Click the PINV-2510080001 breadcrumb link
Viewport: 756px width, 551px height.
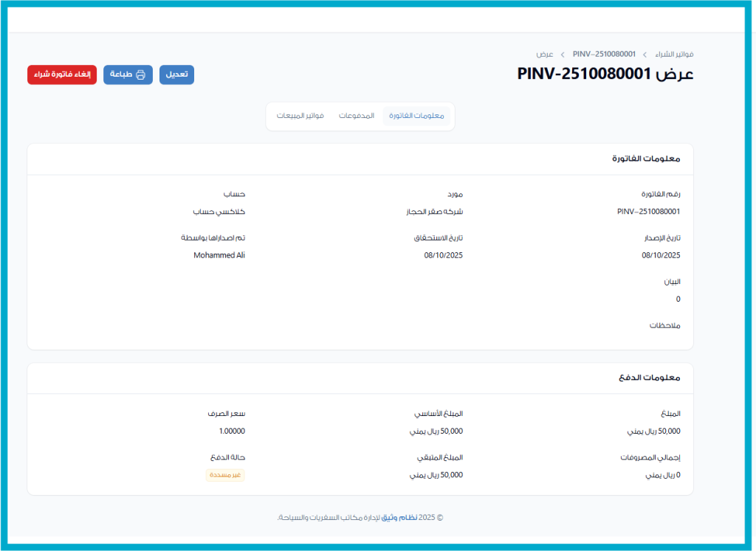pyautogui.click(x=604, y=55)
